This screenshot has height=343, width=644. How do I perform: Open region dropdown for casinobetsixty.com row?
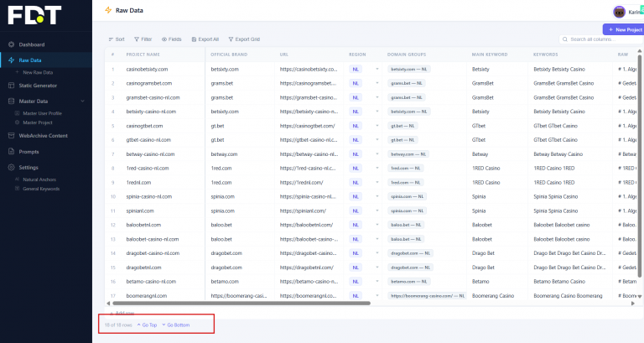pyautogui.click(x=377, y=70)
